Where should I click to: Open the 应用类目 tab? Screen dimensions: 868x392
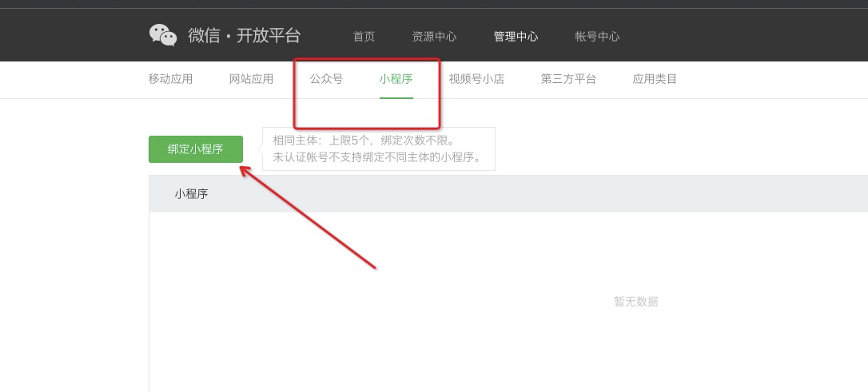point(655,79)
